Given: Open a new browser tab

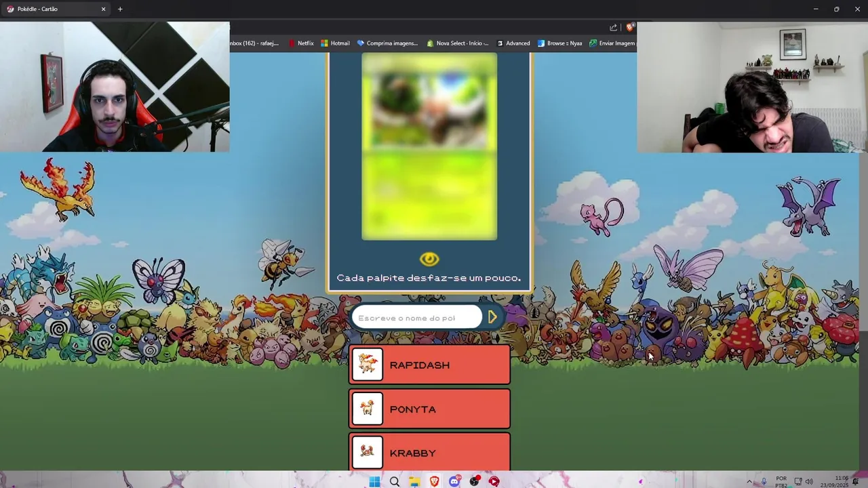Looking at the screenshot, I should click(120, 9).
